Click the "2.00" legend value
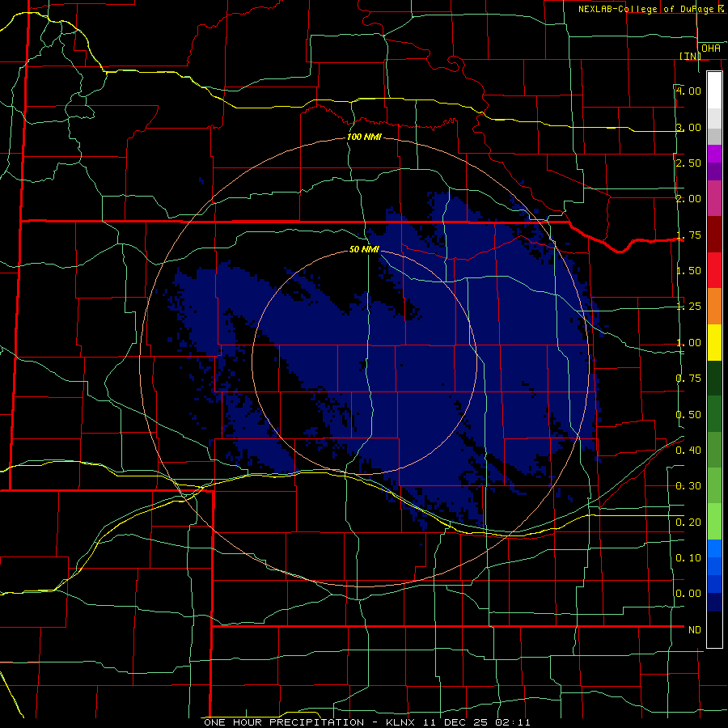The image size is (728, 728). [x=688, y=199]
